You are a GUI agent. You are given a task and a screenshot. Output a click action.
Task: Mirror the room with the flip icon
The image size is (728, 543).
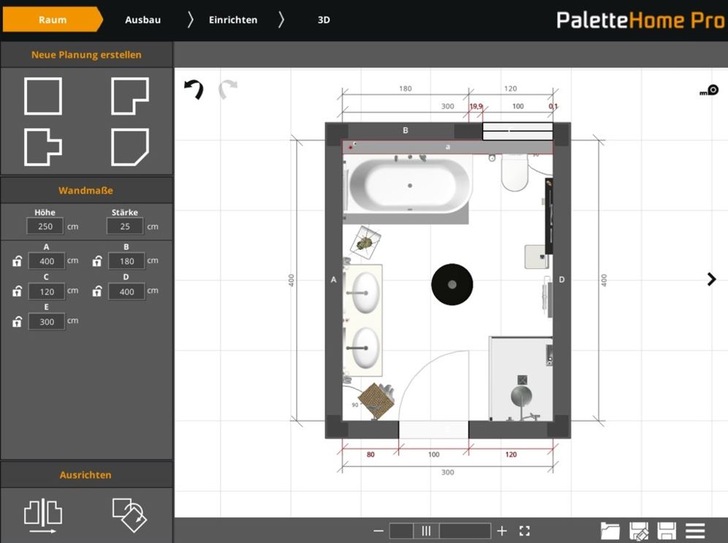click(x=43, y=513)
